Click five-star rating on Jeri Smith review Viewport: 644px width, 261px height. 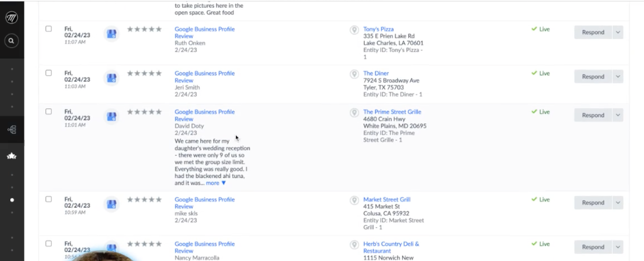[x=144, y=73]
